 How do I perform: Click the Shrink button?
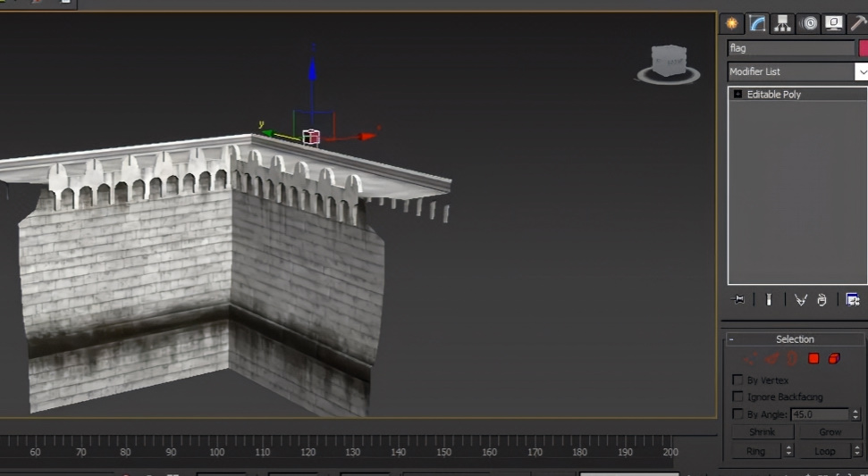pos(763,431)
